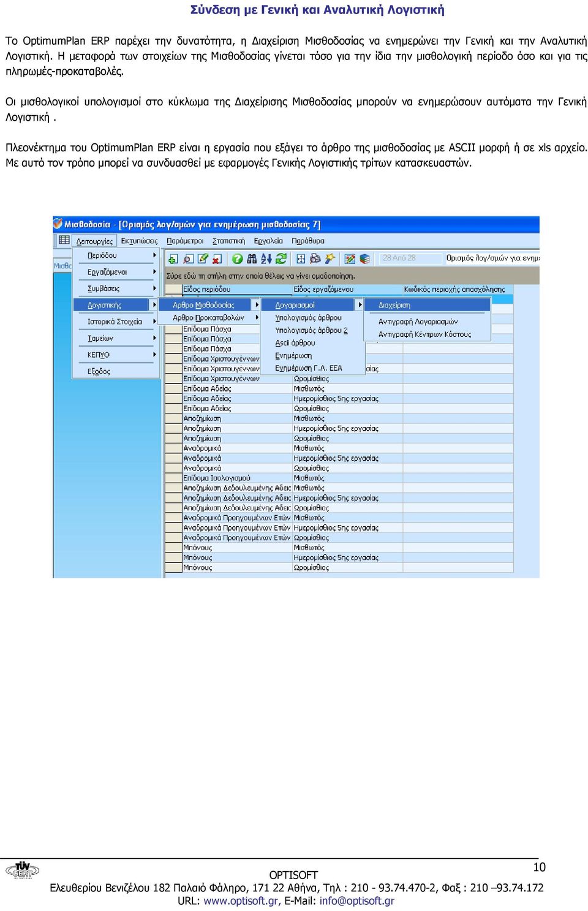
Task: Click the Κωδικός περιοχής απασχόλησης column header
Action: 458,289
